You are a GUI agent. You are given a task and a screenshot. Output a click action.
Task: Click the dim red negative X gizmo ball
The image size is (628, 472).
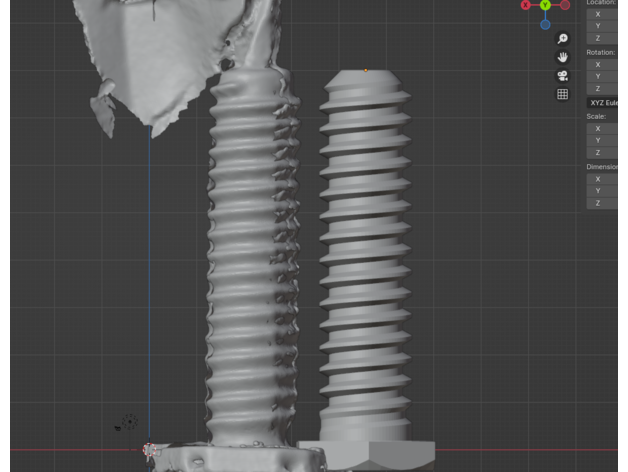pos(565,5)
